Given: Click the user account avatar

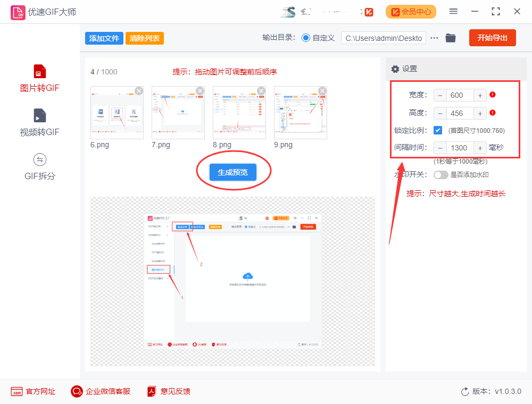Looking at the screenshot, I should click(x=289, y=12).
